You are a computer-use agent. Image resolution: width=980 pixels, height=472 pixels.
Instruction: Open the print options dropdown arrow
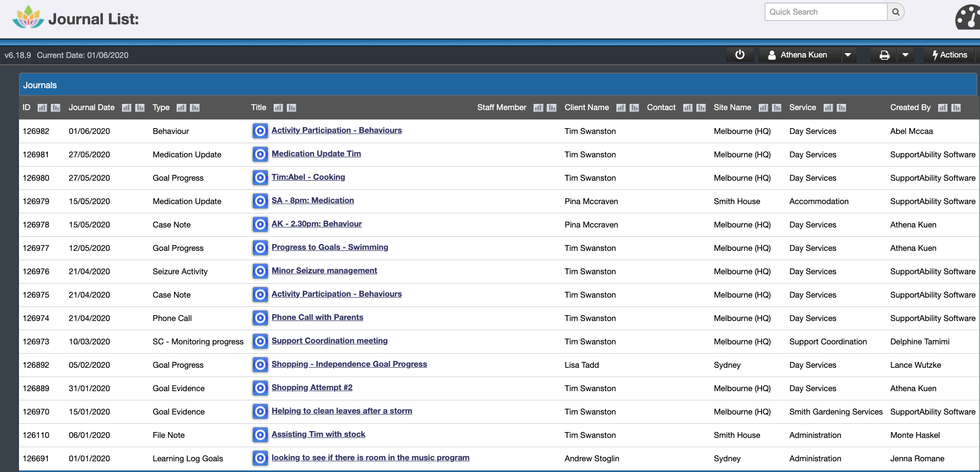pos(906,55)
